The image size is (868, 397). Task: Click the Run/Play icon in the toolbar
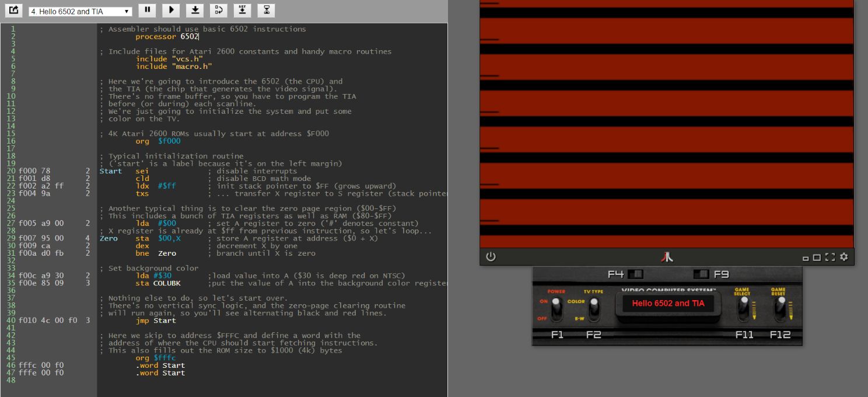pos(171,10)
